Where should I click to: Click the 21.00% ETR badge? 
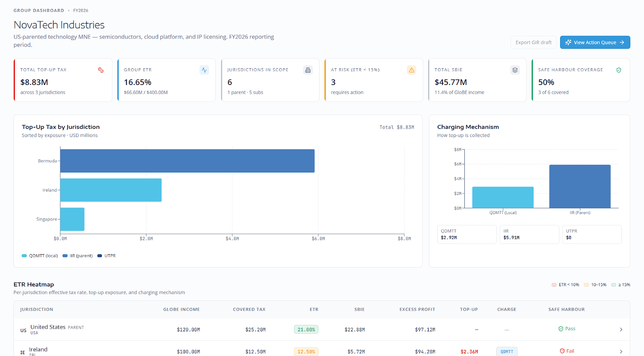pos(306,330)
